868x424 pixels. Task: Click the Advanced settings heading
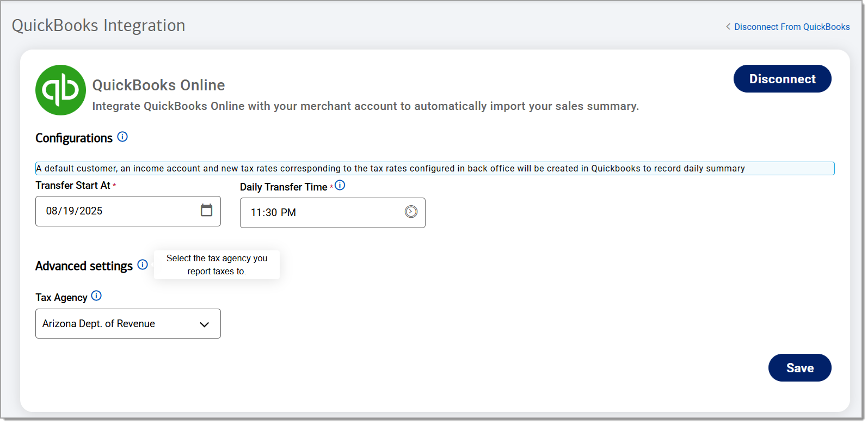click(x=84, y=266)
